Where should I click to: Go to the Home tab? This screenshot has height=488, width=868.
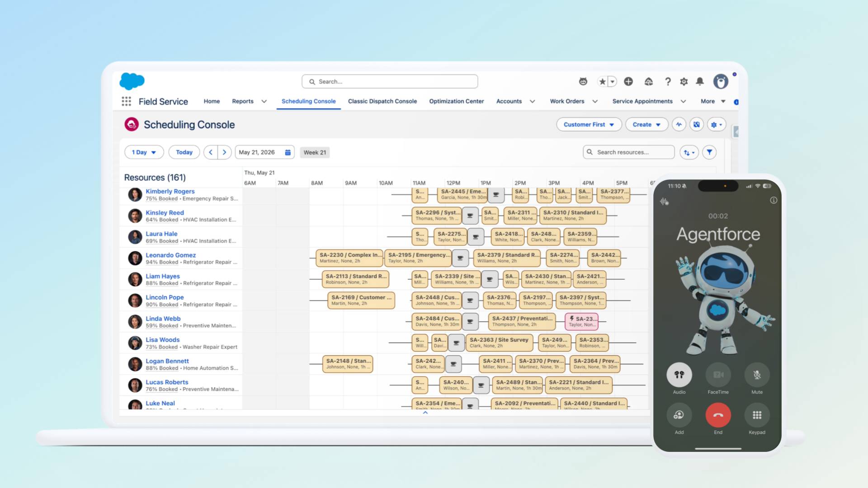coord(212,101)
